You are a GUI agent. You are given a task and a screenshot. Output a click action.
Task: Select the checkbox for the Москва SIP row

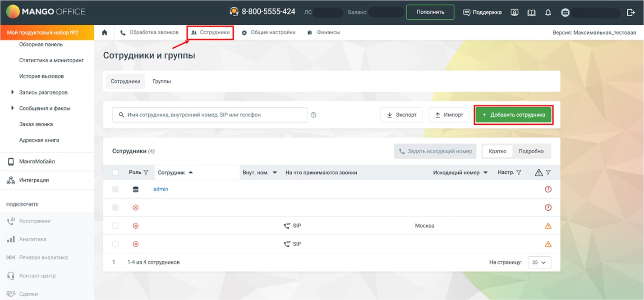(115, 226)
